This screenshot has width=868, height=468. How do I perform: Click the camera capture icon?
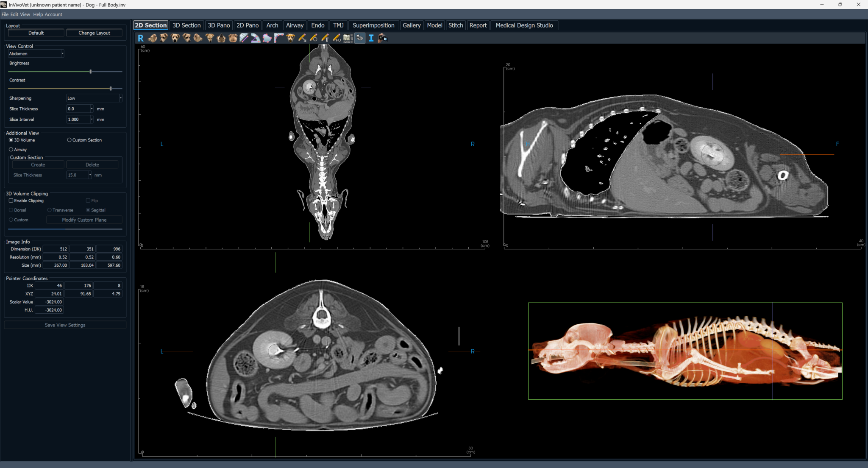(x=382, y=38)
